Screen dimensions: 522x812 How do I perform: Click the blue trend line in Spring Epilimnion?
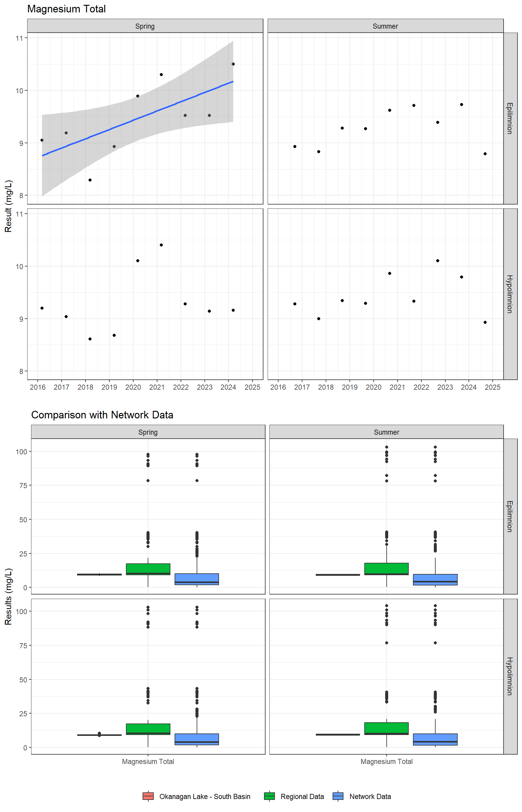[138, 119]
